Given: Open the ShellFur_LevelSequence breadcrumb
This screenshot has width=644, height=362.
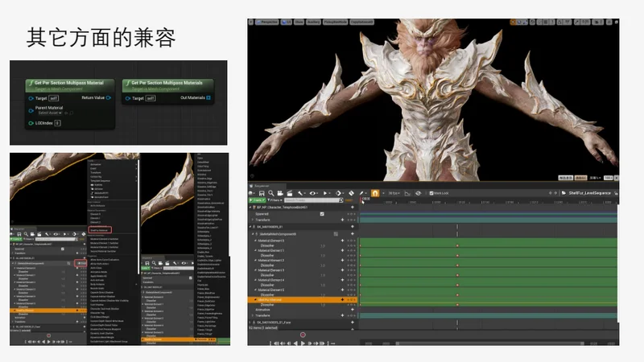Looking at the screenshot, I should point(589,193).
